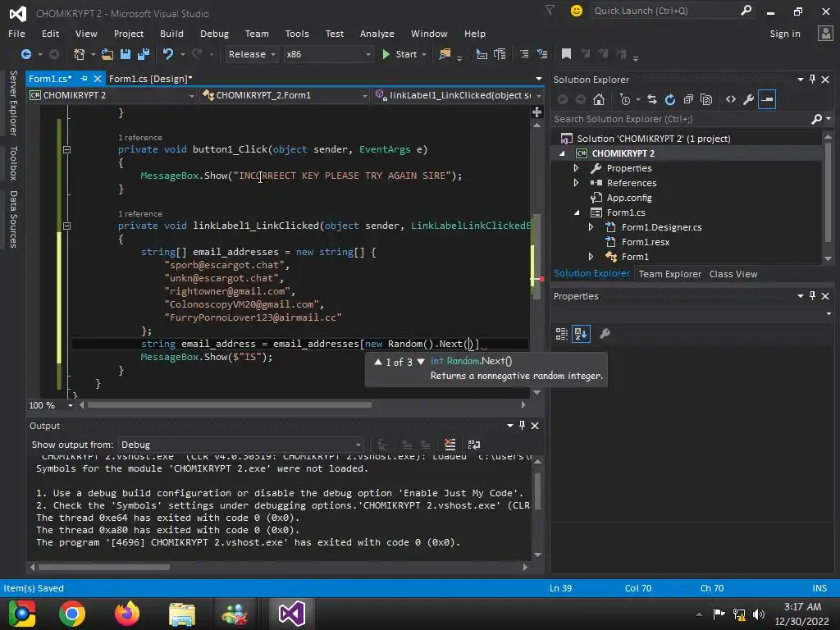
Task: Click the Find in Files toolbar icon
Action: point(445,54)
